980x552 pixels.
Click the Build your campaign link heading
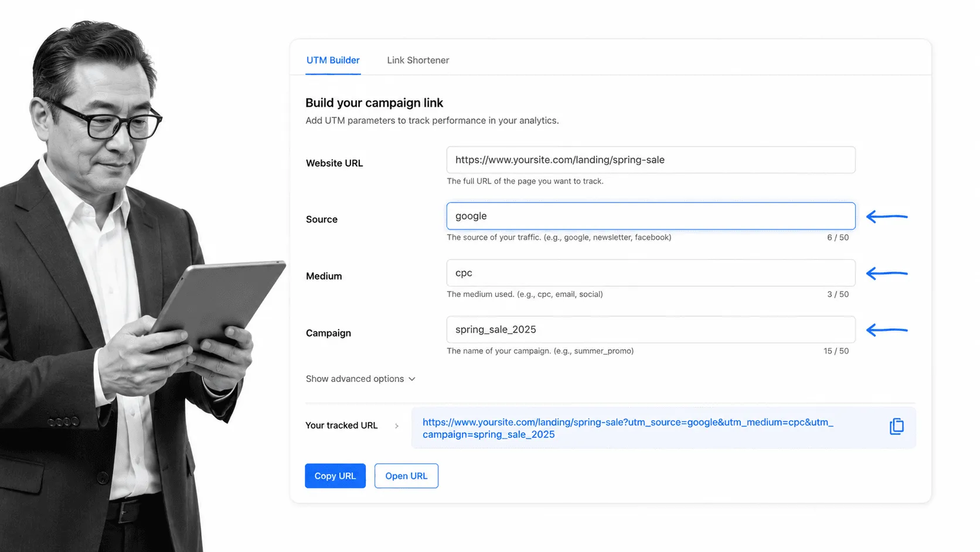[x=374, y=103]
